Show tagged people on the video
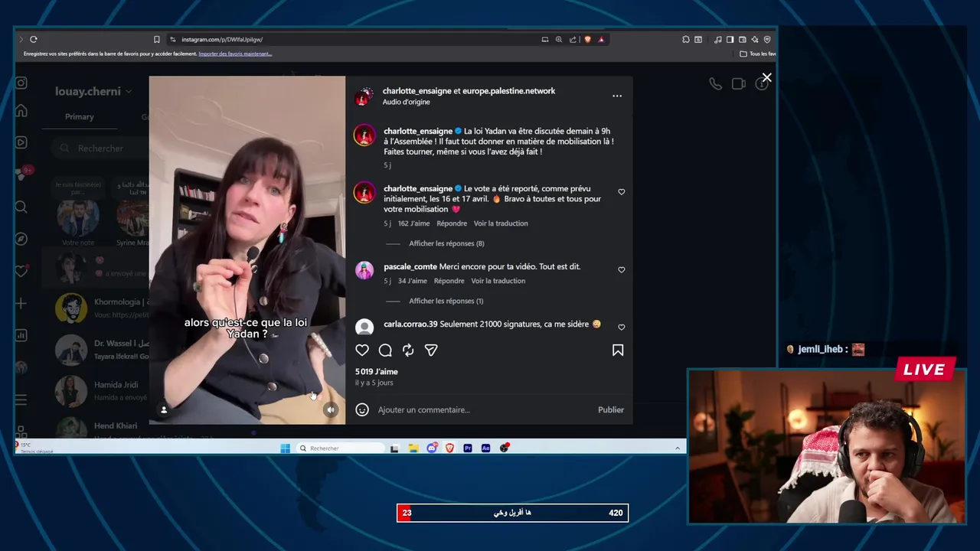Viewport: 980px width, 551px height. (163, 409)
